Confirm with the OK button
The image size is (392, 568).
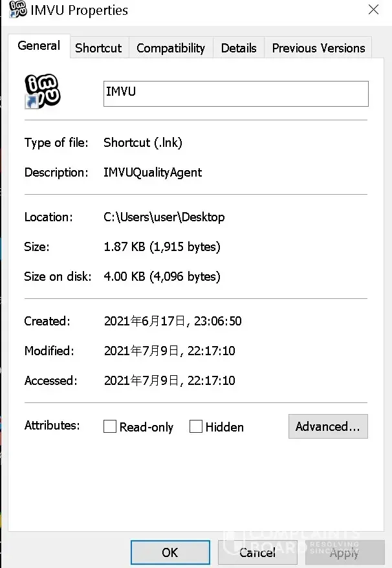click(170, 552)
